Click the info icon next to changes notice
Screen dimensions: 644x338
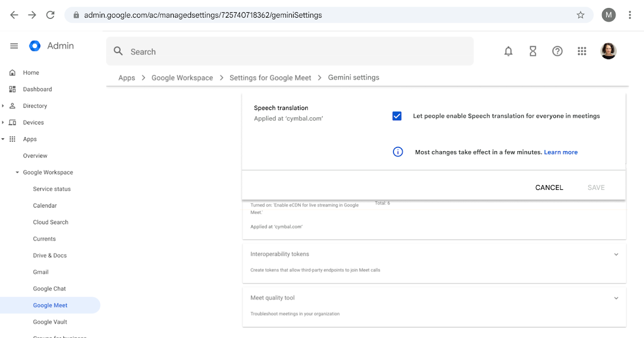(398, 152)
